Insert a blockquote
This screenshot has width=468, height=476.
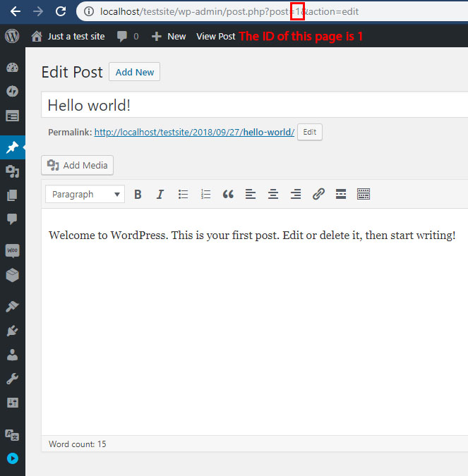(x=228, y=194)
